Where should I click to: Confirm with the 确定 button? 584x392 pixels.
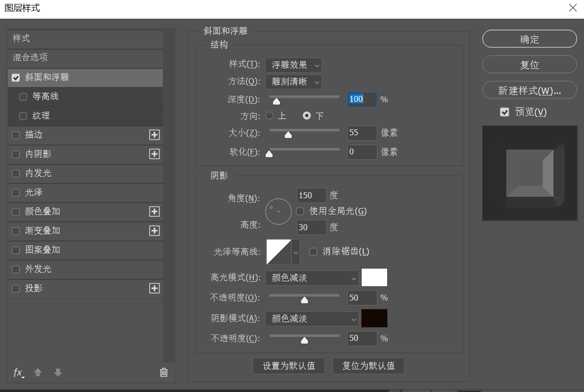coord(529,39)
